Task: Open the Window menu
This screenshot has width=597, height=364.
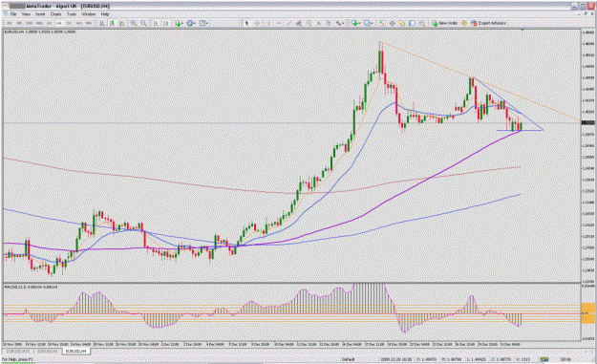Action: tap(88, 14)
